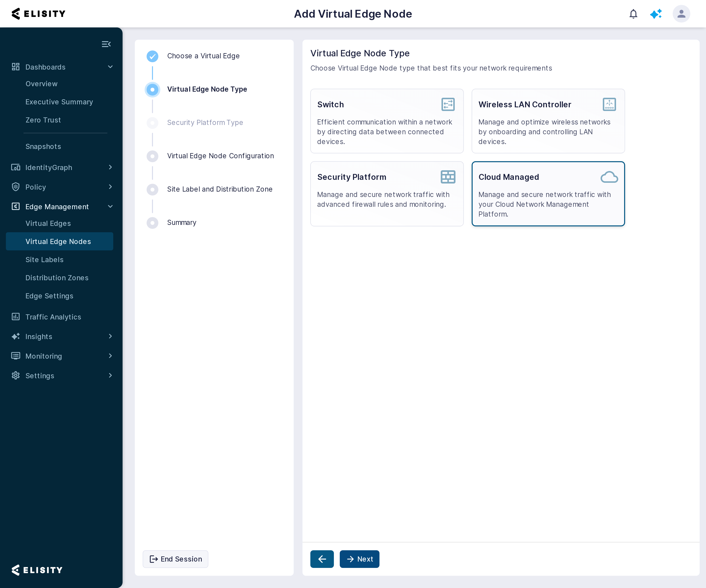Click the Cloud Managed cloud icon
Screen dimensions: 706x588
[x=609, y=177]
